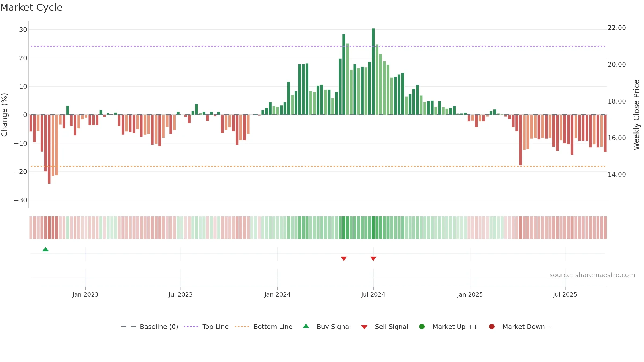The image size is (644, 362).
Task: Click the Weekly Close Price axis title
Action: point(636,115)
